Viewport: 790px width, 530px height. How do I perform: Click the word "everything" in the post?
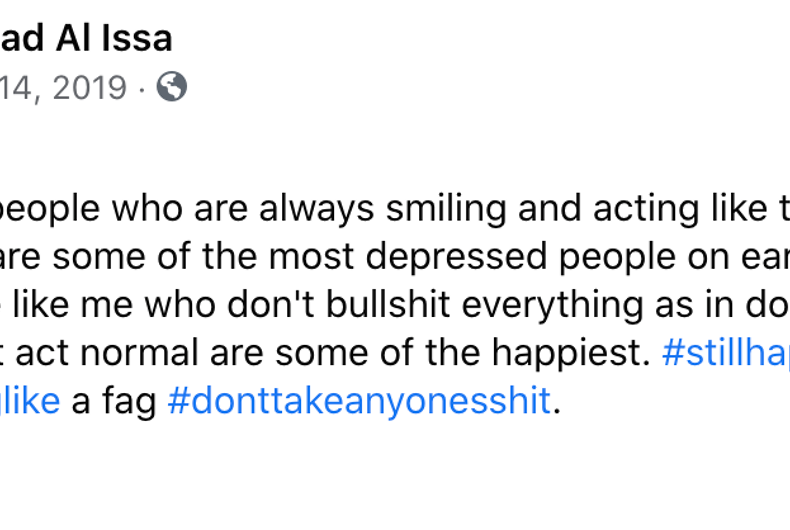click(552, 305)
